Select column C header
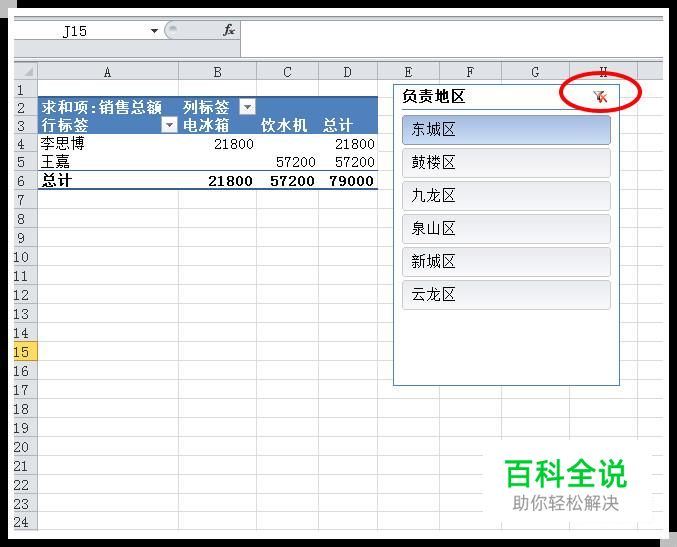The height and width of the screenshot is (547, 677). [288, 71]
